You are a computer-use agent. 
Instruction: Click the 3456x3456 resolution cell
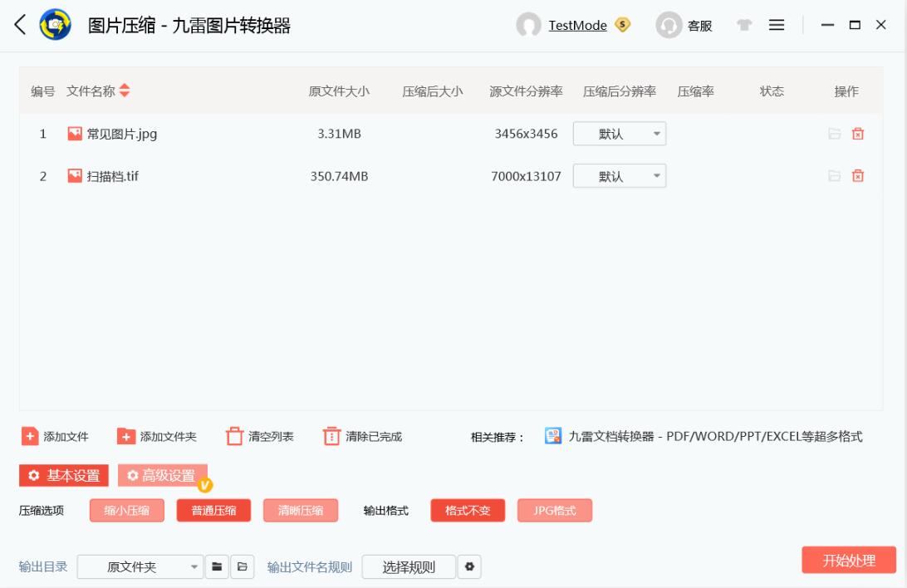(526, 134)
